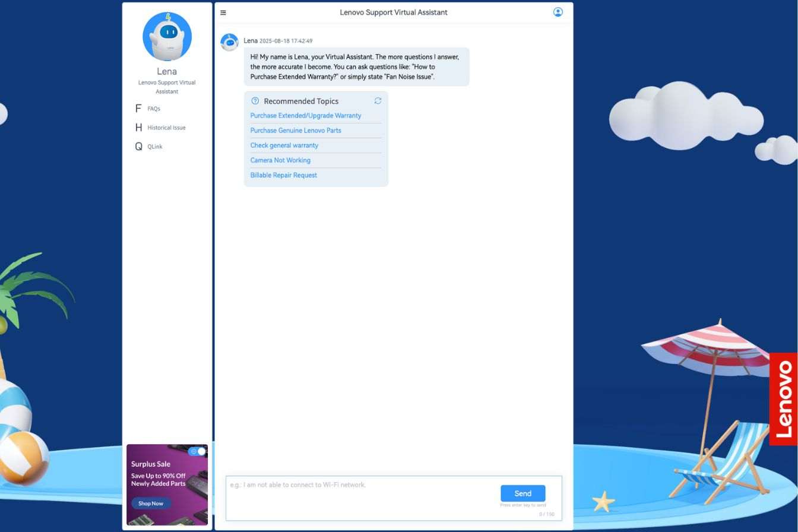
Task: Click the Recommended Topics heading
Action: click(301, 101)
